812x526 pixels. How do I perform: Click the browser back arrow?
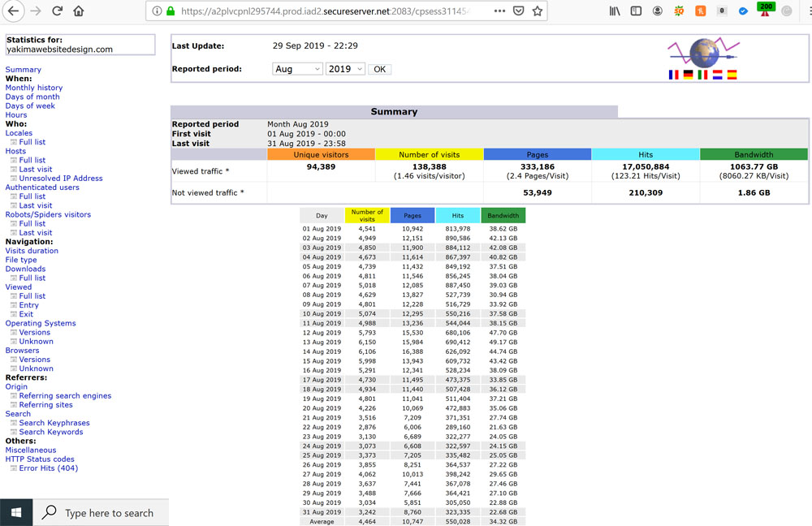coord(14,11)
